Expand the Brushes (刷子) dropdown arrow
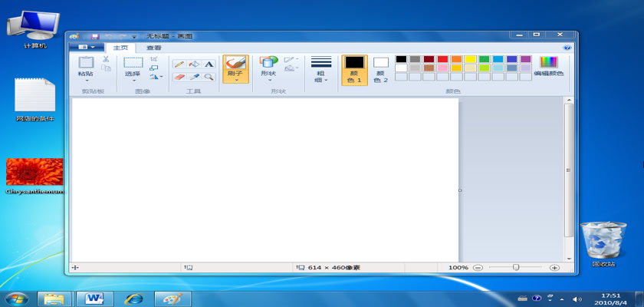 tap(235, 80)
